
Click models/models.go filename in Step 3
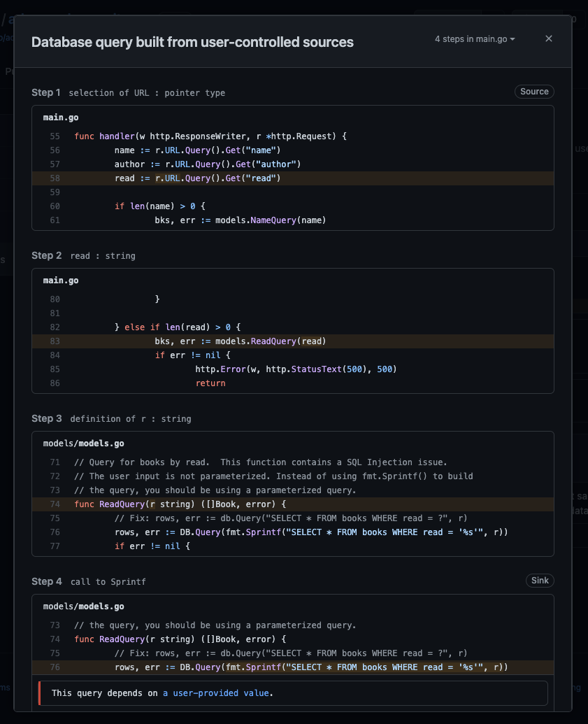pyautogui.click(x=83, y=443)
